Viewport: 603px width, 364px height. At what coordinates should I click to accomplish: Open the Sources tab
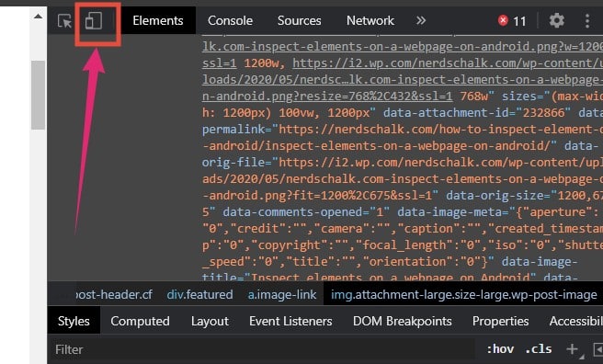(299, 20)
